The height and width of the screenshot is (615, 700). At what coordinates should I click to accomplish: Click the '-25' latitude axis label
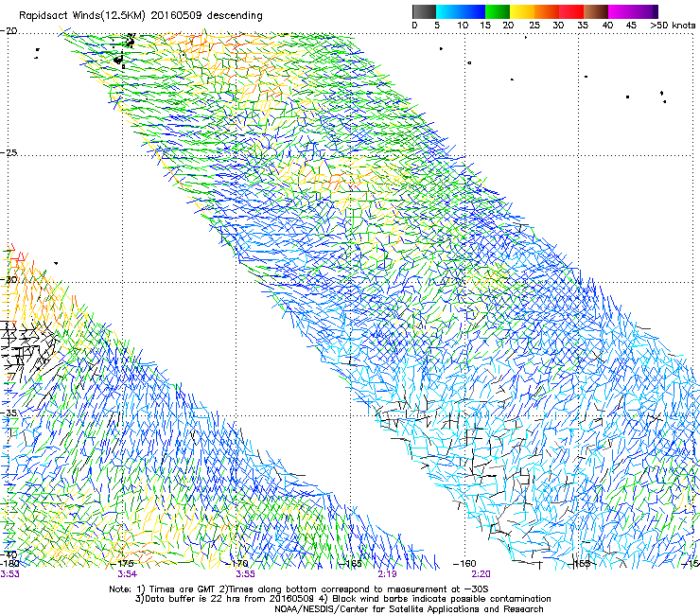point(9,152)
